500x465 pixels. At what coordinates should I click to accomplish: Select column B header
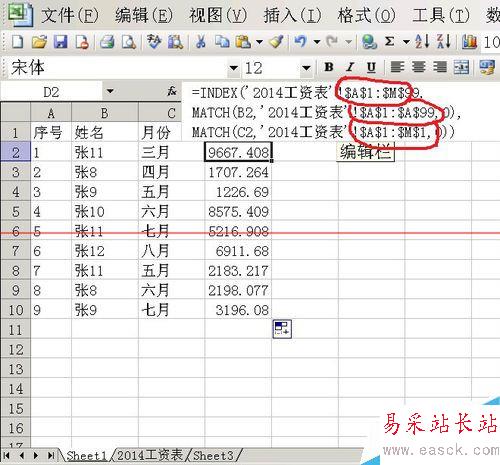pyautogui.click(x=105, y=113)
